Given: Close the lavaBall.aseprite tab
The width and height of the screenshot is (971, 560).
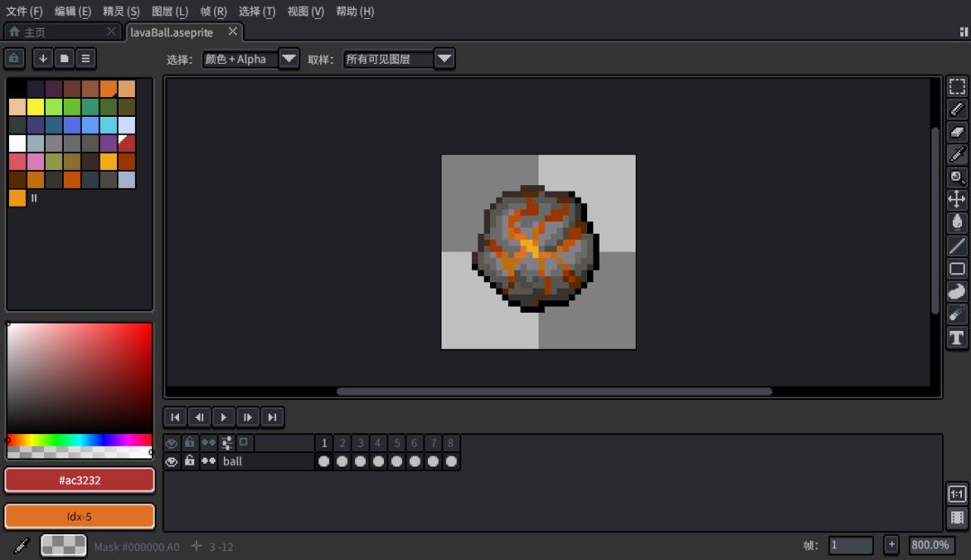Looking at the screenshot, I should [233, 31].
